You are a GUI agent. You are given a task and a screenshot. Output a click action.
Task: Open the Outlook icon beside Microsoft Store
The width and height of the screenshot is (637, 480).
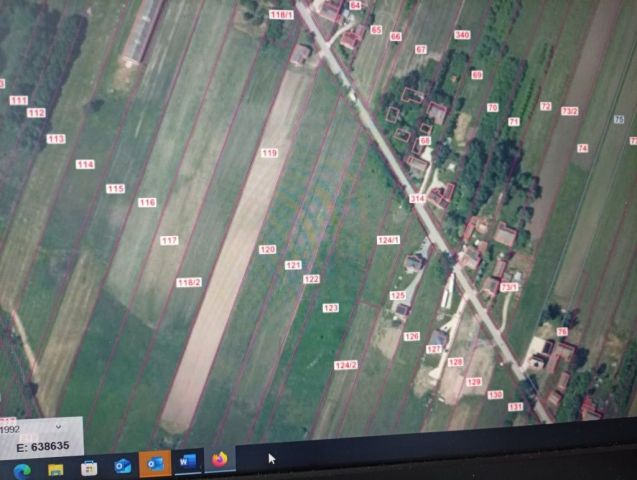pyautogui.click(x=122, y=465)
